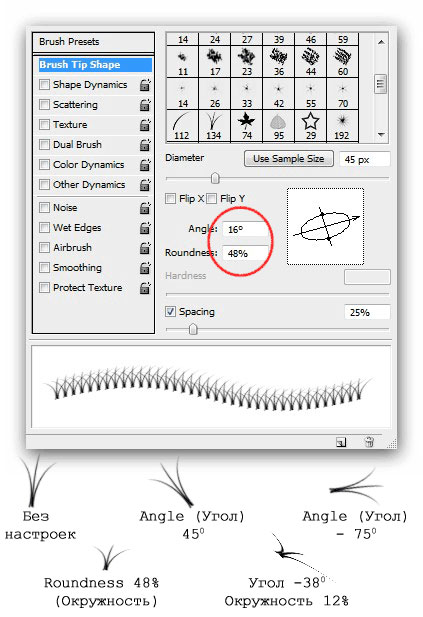This screenshot has width=423, height=617.
Task: Select the Brush Tip Shape section
Action: (x=95, y=65)
